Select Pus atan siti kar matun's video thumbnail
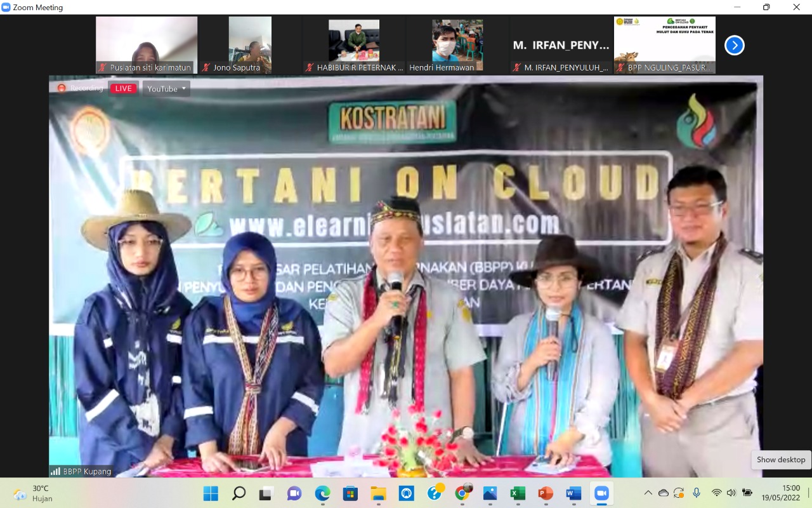 [x=147, y=45]
